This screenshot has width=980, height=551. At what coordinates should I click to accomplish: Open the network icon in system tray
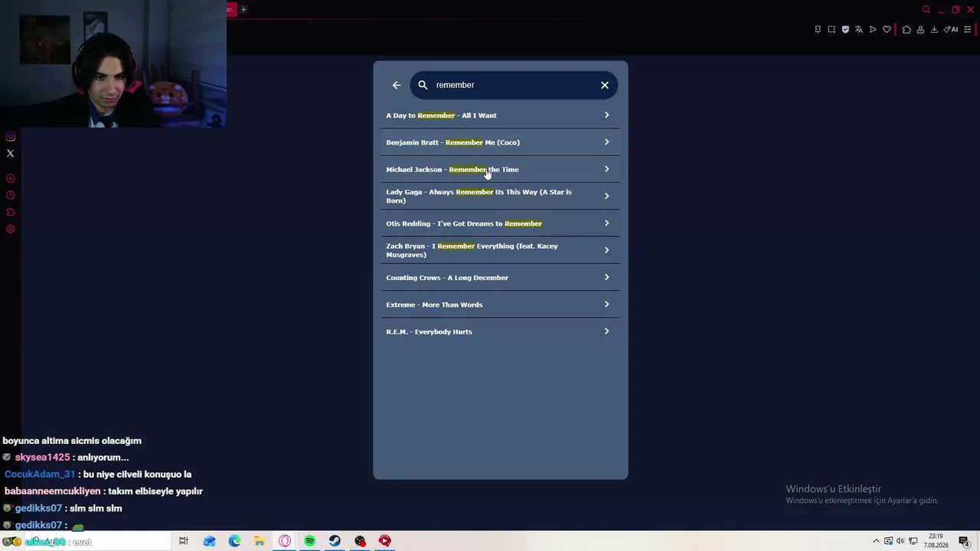click(913, 541)
